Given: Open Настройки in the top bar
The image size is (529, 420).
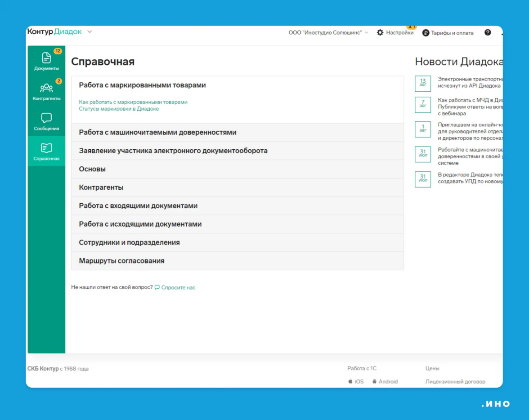Looking at the screenshot, I should pos(399,33).
